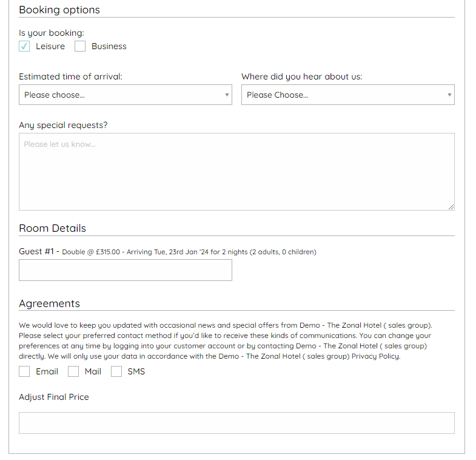The height and width of the screenshot is (460, 476).
Task: Click the 'Estimated time of arrival:' label
Action: click(70, 76)
